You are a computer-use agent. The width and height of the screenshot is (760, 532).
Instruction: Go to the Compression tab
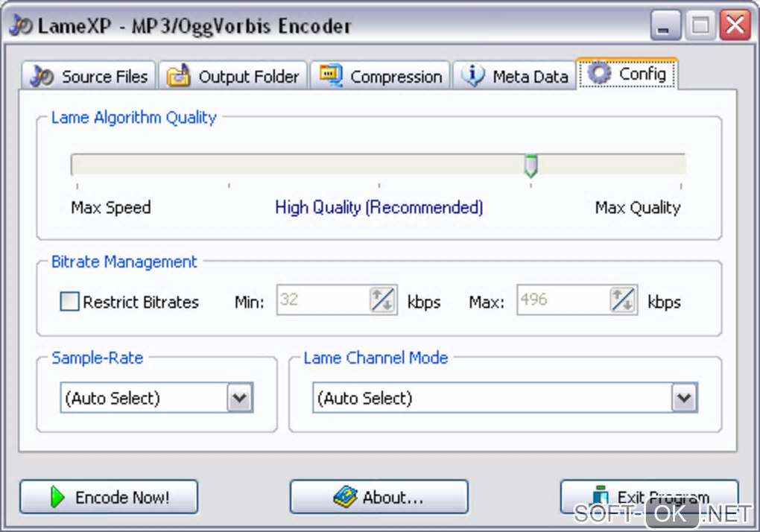tap(379, 75)
